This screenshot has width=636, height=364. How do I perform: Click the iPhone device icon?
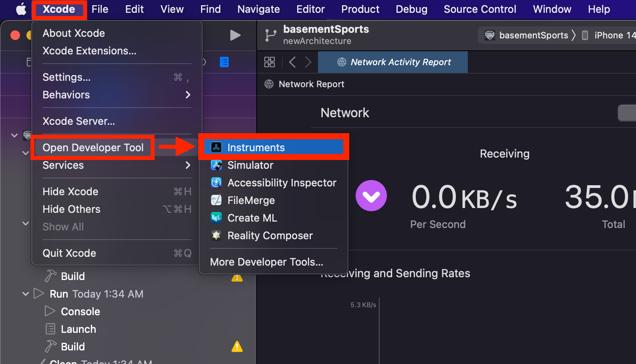click(585, 35)
